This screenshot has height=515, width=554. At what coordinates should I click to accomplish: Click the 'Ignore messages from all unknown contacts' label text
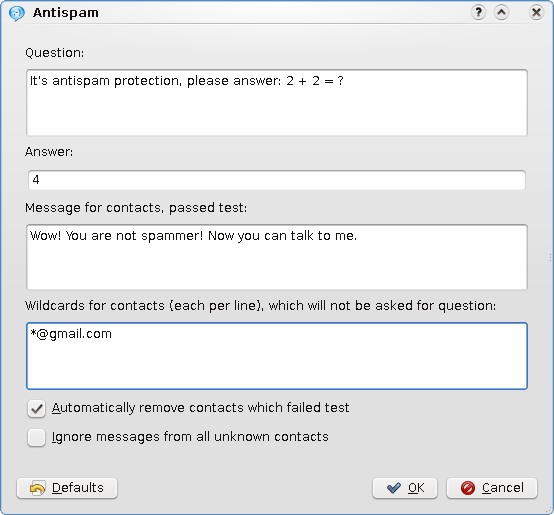[190, 437]
